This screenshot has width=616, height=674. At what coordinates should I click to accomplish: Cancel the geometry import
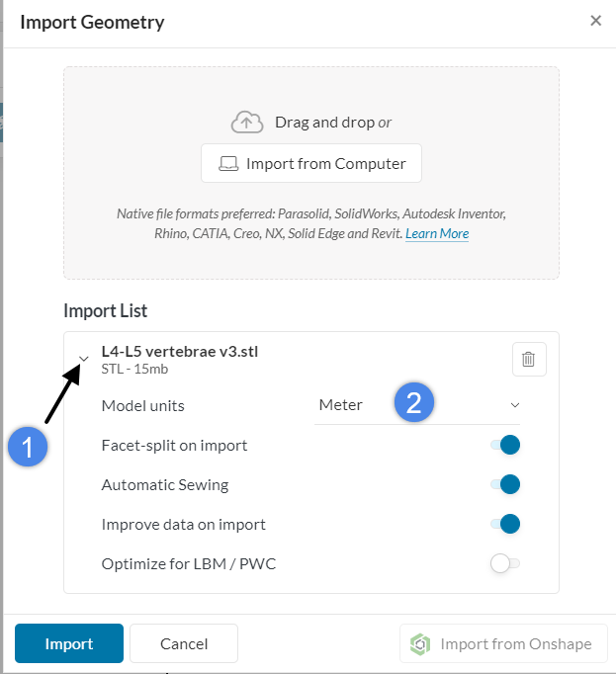point(184,643)
